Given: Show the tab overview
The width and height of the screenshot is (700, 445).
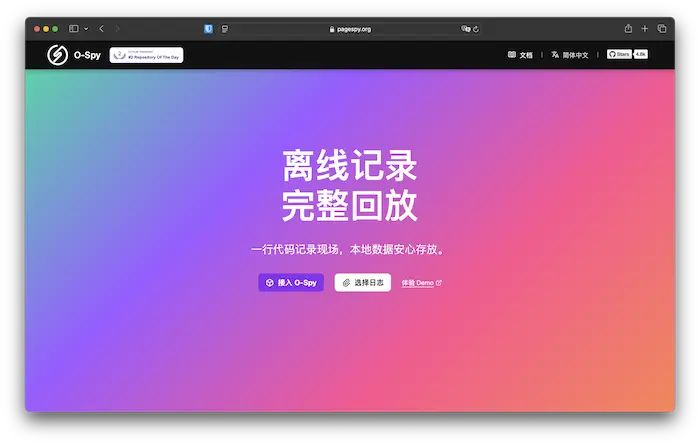Looking at the screenshot, I should (x=662, y=29).
